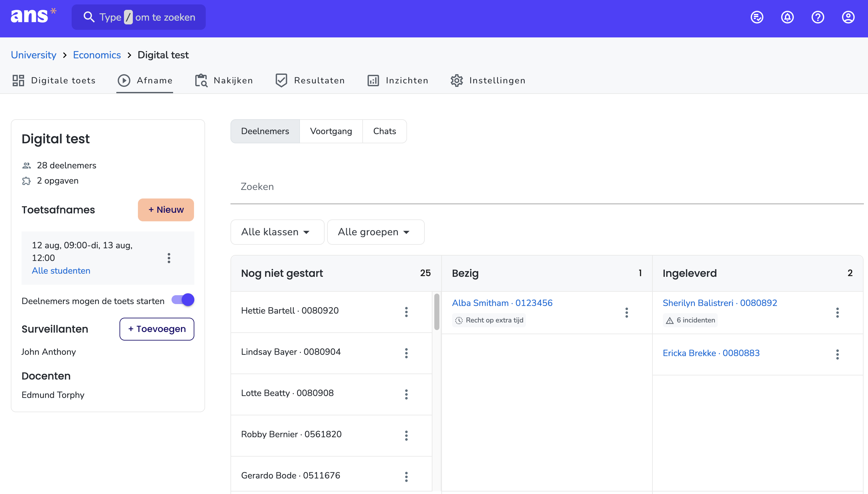The image size is (868, 494).
Task: Click the Nakijken clipboard search icon
Action: pos(201,81)
